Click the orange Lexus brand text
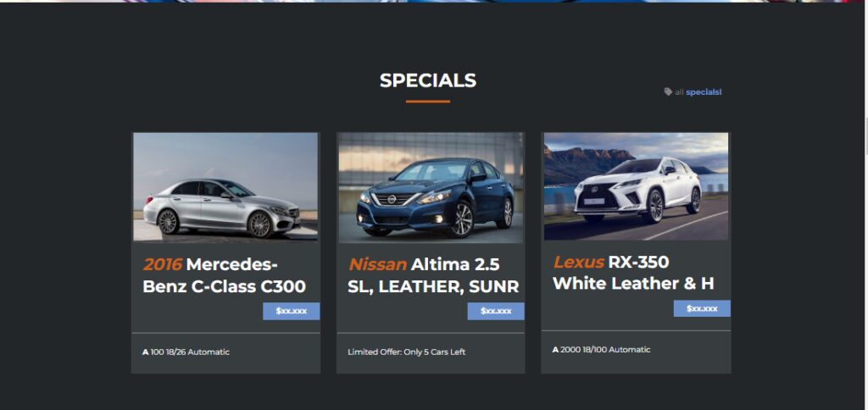The image size is (868, 410). [579, 262]
